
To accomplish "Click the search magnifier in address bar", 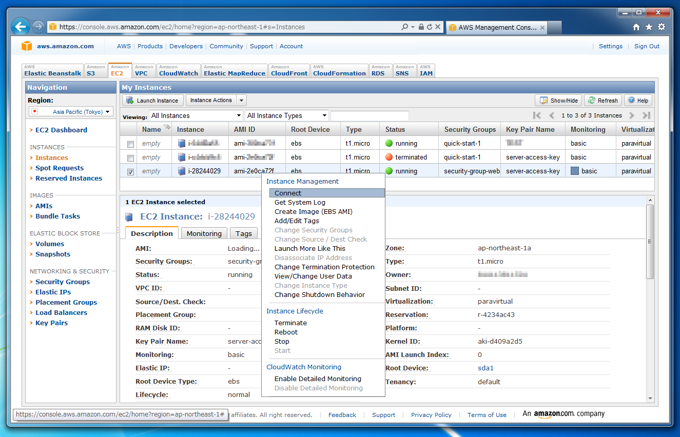I will pos(405,27).
